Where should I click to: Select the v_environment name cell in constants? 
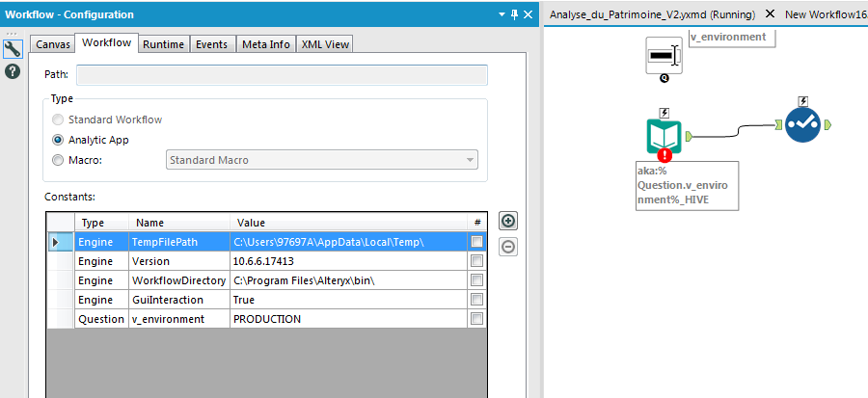click(179, 319)
